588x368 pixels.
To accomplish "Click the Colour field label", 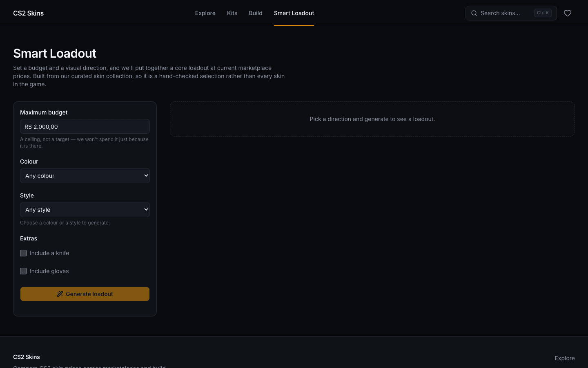I will [x=29, y=162].
